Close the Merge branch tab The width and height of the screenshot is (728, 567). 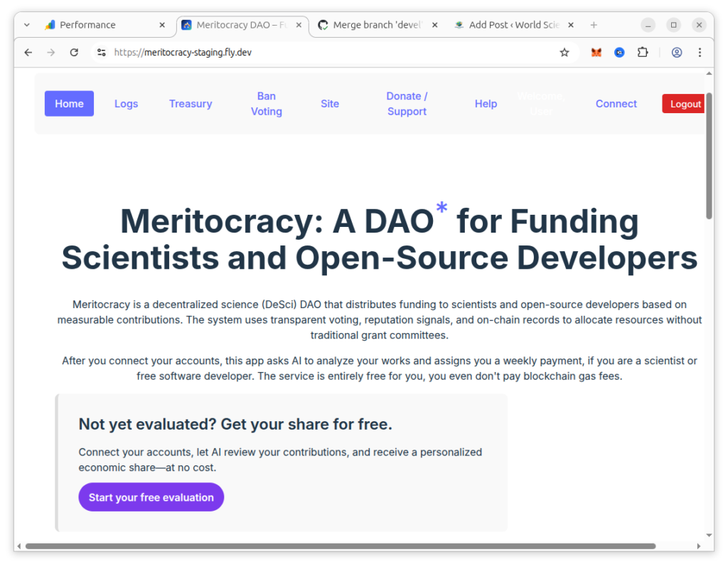click(435, 25)
